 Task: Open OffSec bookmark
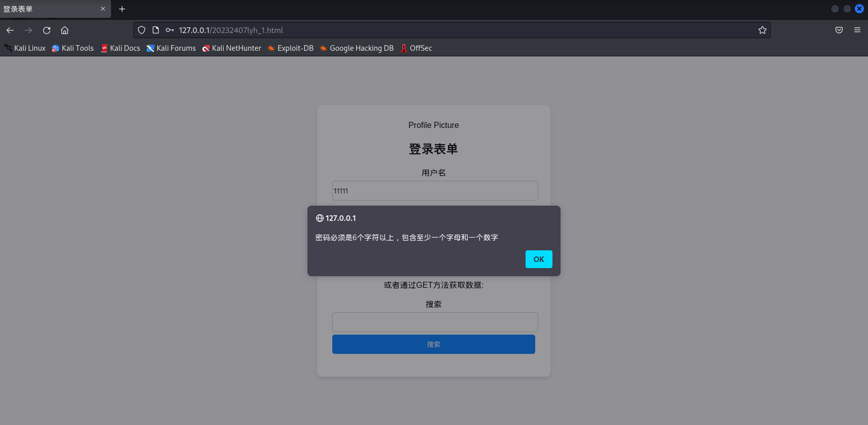(416, 48)
